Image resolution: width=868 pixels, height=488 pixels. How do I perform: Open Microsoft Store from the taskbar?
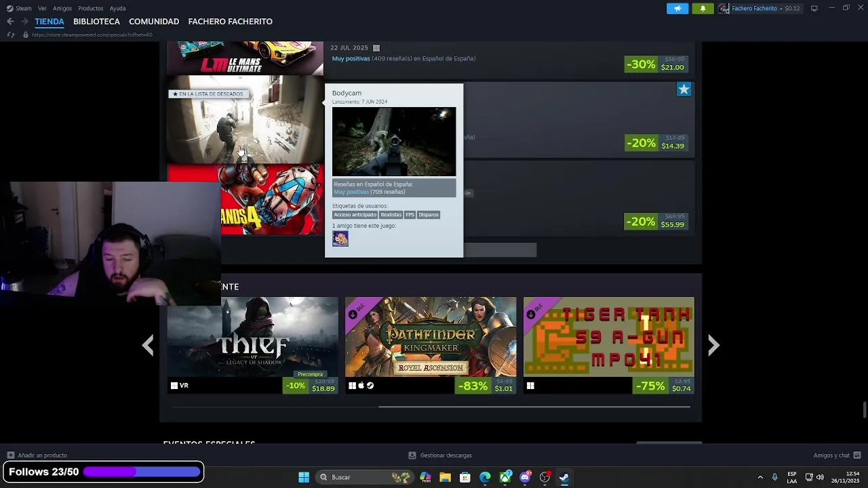pos(465,477)
